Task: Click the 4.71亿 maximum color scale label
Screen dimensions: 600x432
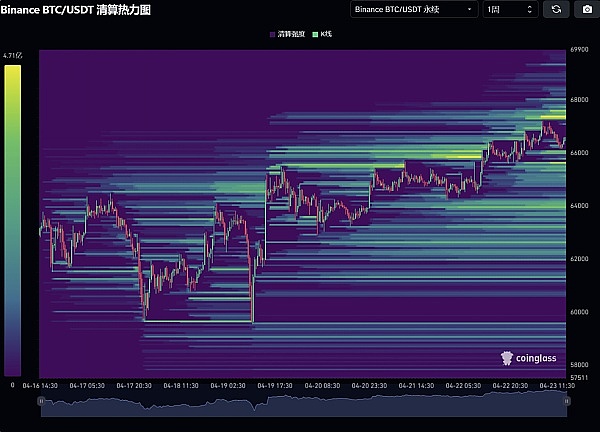Action: click(x=12, y=56)
